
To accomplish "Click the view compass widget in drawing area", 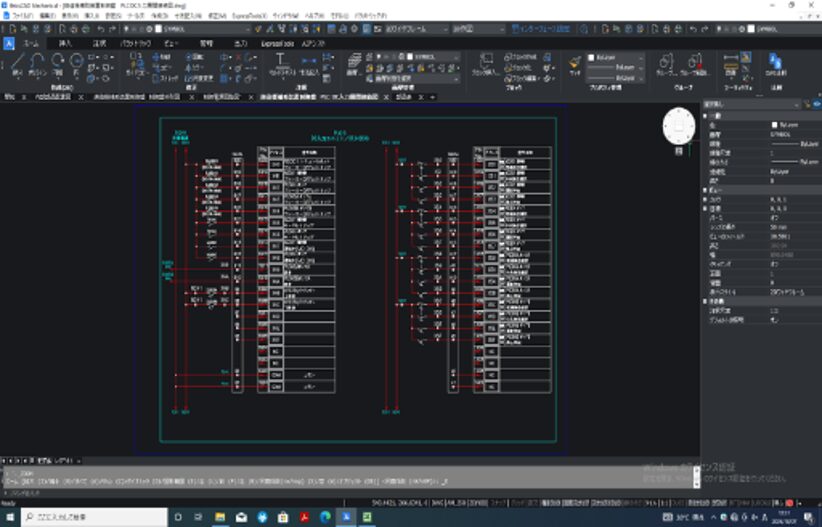I will [x=679, y=125].
